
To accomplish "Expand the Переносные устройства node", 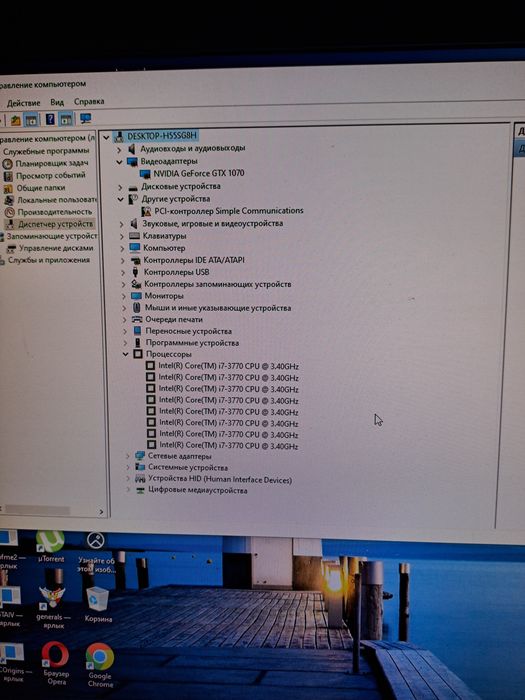I will click(125, 331).
